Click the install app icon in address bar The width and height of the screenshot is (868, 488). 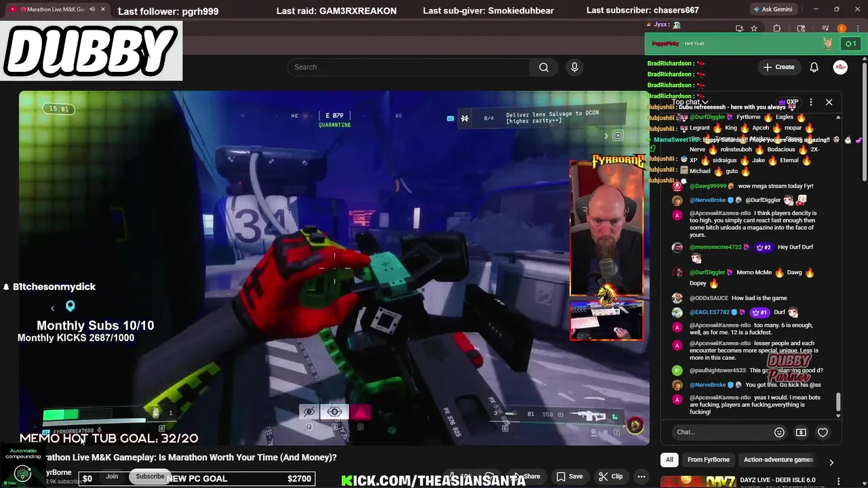(739, 28)
